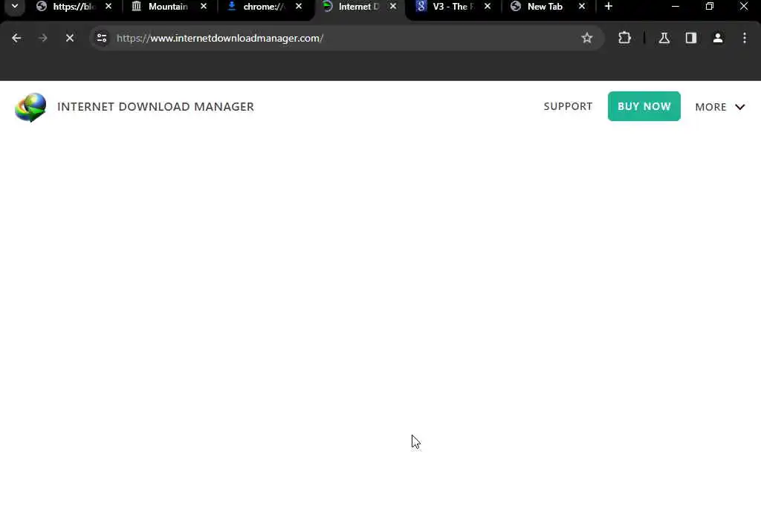This screenshot has height=532, width=761.
Task: Close the https://bl tab
Action: pyautogui.click(x=109, y=6)
